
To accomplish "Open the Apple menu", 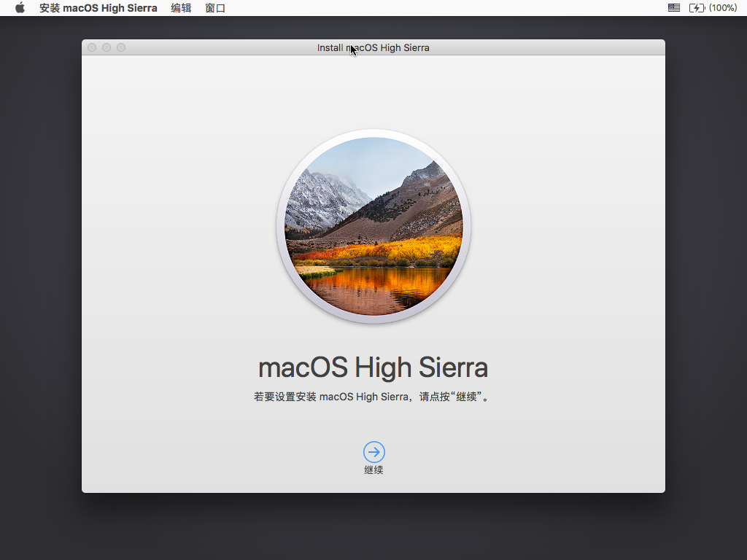I will tap(20, 8).
